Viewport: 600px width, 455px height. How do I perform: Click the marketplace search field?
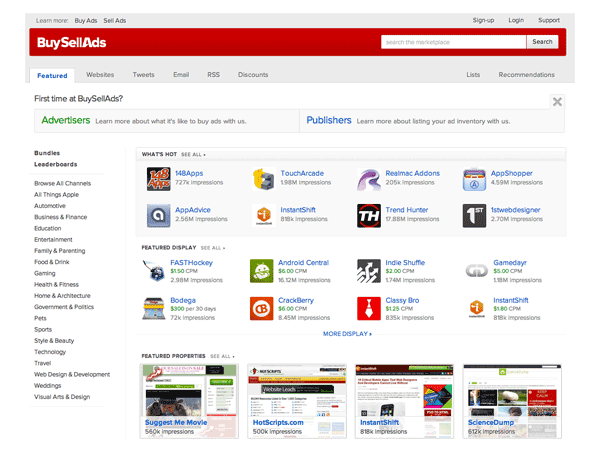pyautogui.click(x=453, y=42)
